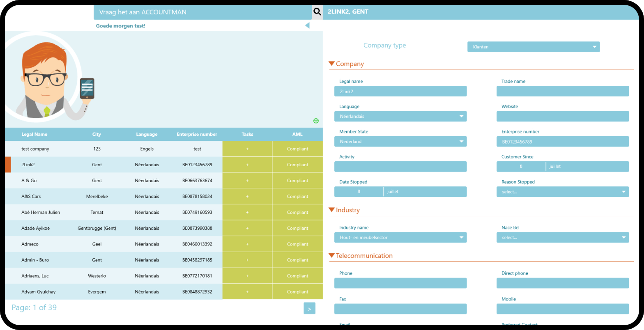
Task: Open the Member State Nederland dropdown
Action: pos(400,142)
